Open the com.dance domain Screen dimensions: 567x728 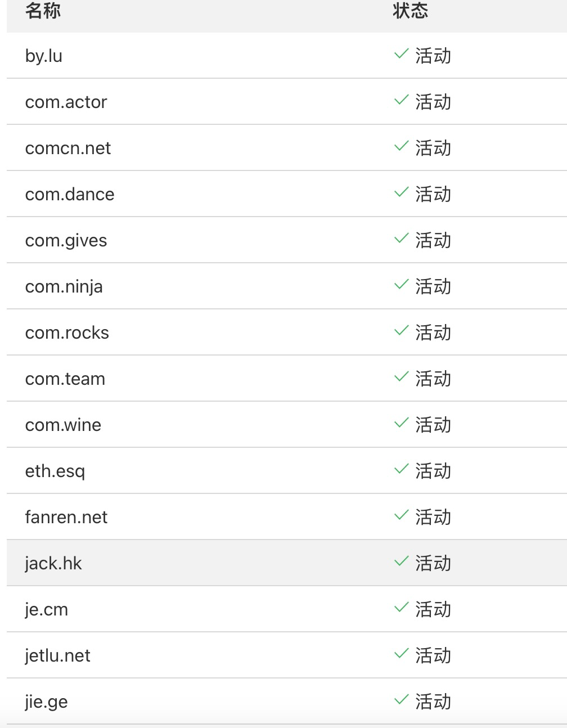click(x=70, y=194)
